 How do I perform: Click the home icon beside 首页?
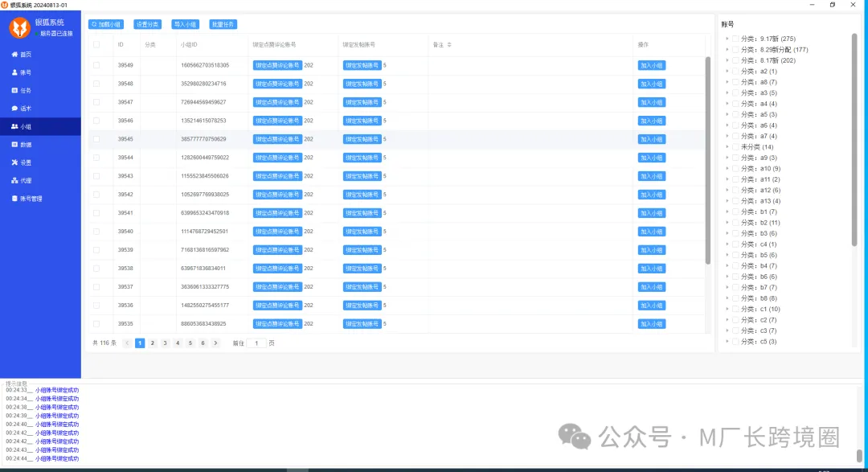pos(15,55)
